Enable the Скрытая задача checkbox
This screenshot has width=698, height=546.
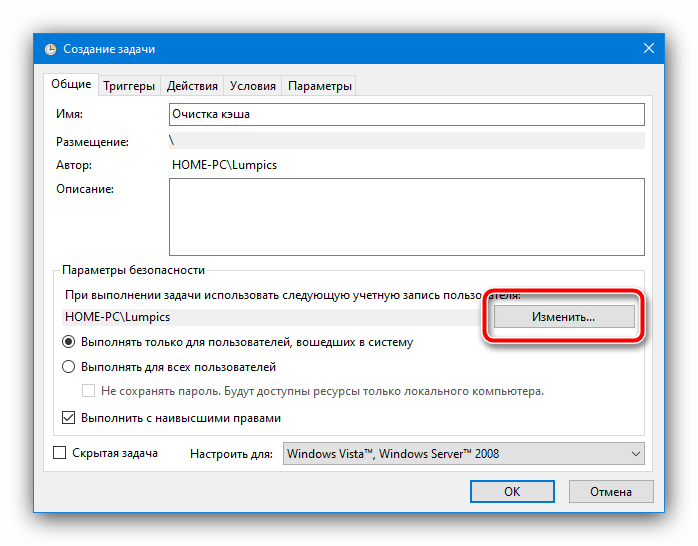tap(59, 453)
